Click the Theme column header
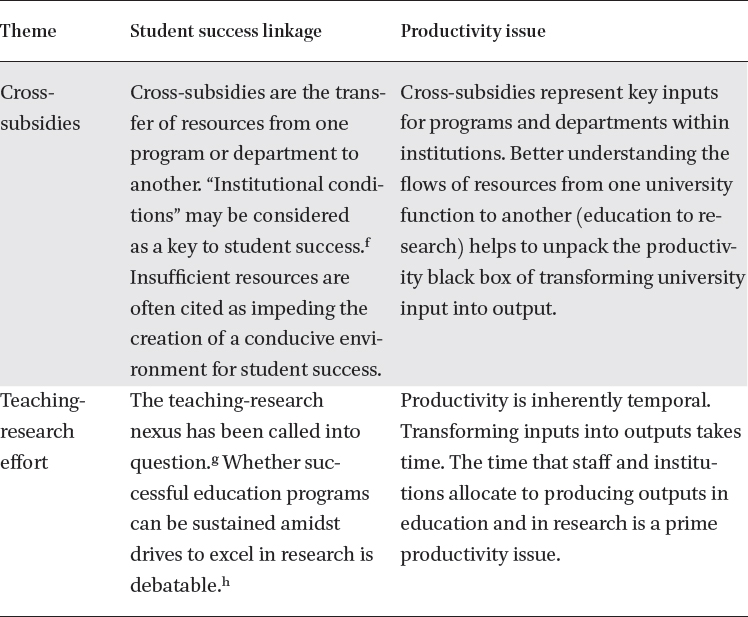The width and height of the screenshot is (748, 617). click(x=28, y=31)
